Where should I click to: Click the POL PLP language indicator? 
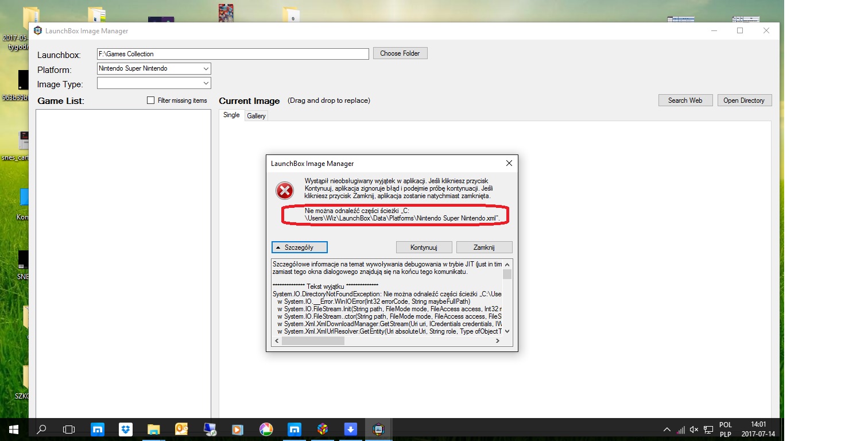click(726, 430)
